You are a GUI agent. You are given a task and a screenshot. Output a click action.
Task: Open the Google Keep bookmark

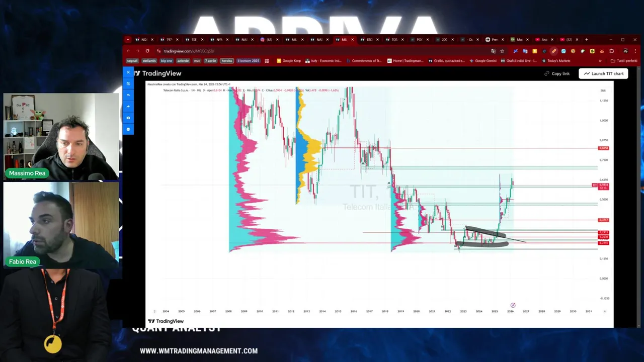pyautogui.click(x=289, y=61)
